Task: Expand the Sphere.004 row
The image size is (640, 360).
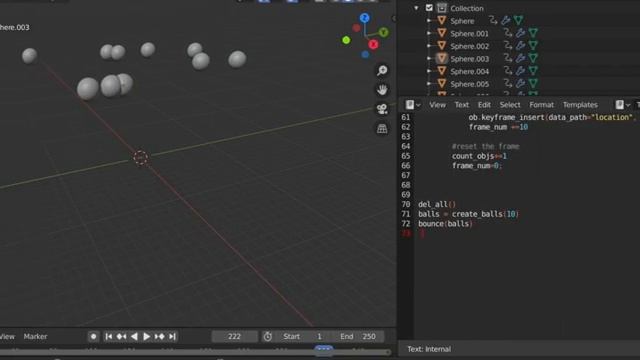Action: (429, 71)
